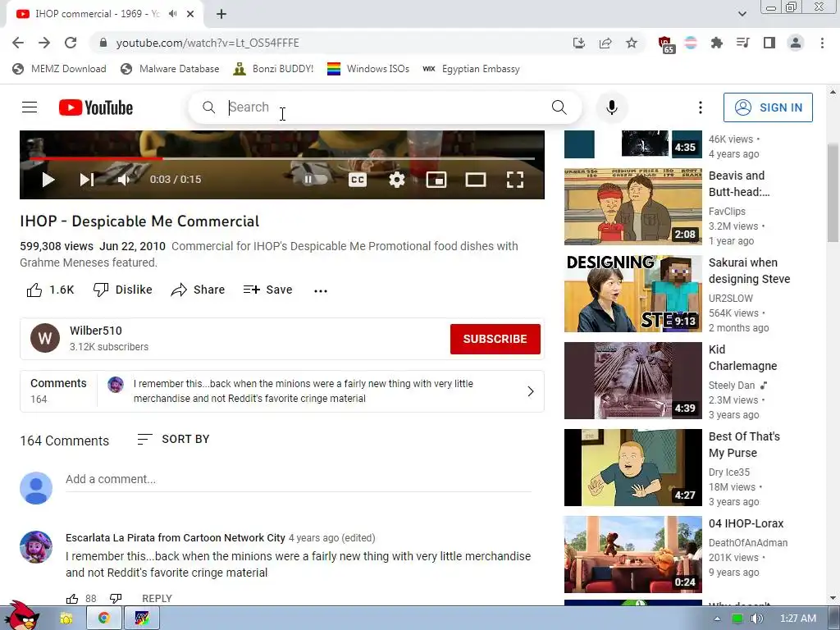Open Escarlata La Pirata commenter name
The image size is (840, 630).
point(176,537)
